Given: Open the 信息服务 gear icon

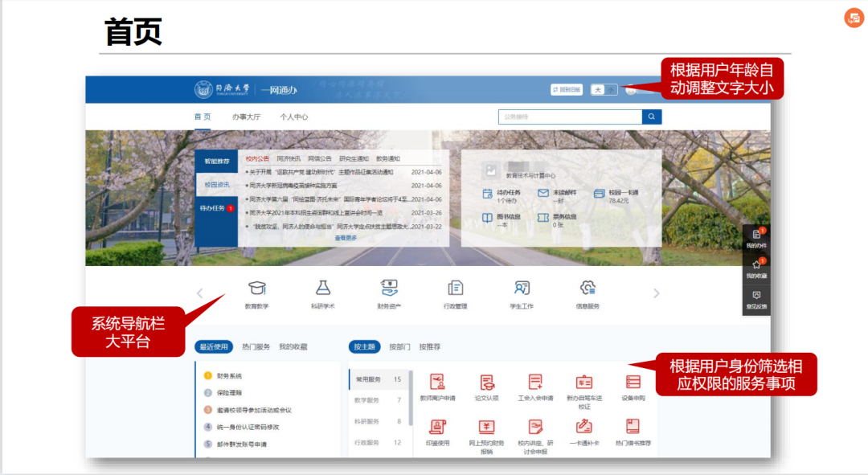Looking at the screenshot, I should pos(588,289).
